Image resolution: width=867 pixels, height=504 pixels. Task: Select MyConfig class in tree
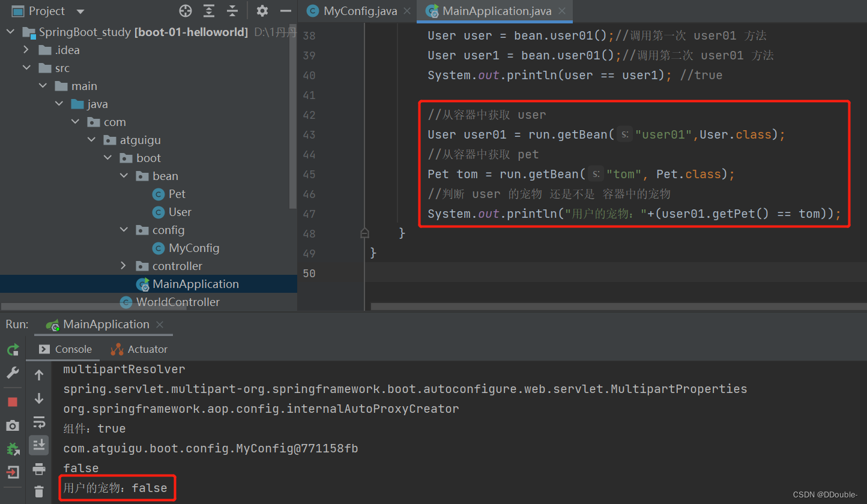tap(194, 248)
